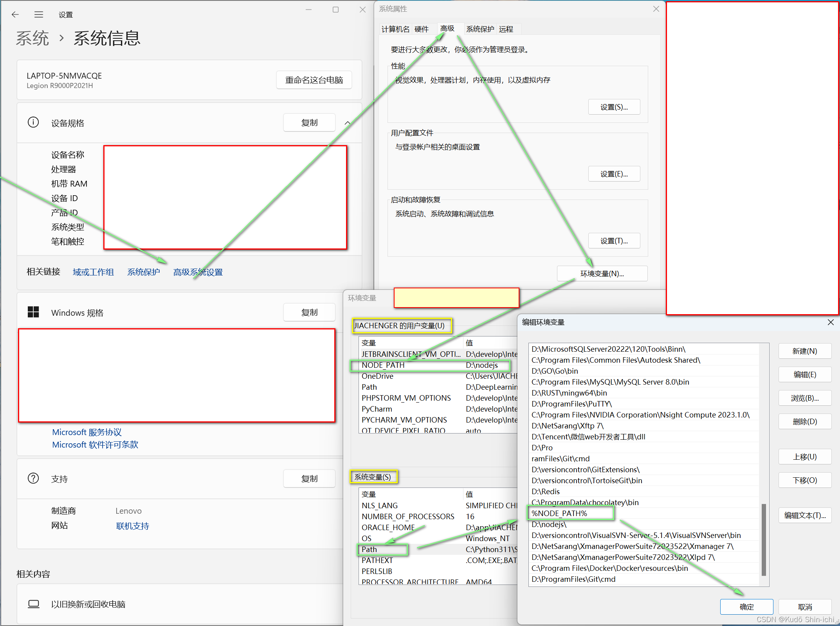Click the Windows logo icon beside Windows 规格

pos(33,312)
